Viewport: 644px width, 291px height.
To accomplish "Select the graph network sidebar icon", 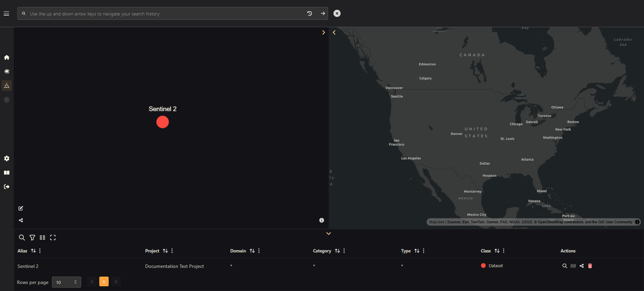I will (7, 85).
